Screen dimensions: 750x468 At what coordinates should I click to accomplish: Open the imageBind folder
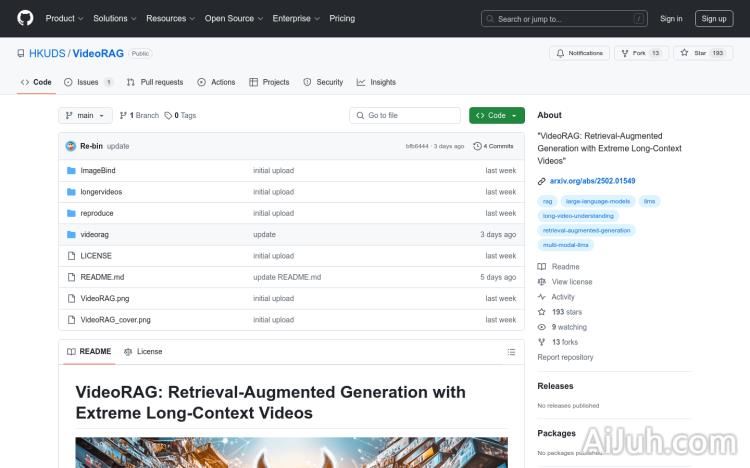pyautogui.click(x=97, y=171)
